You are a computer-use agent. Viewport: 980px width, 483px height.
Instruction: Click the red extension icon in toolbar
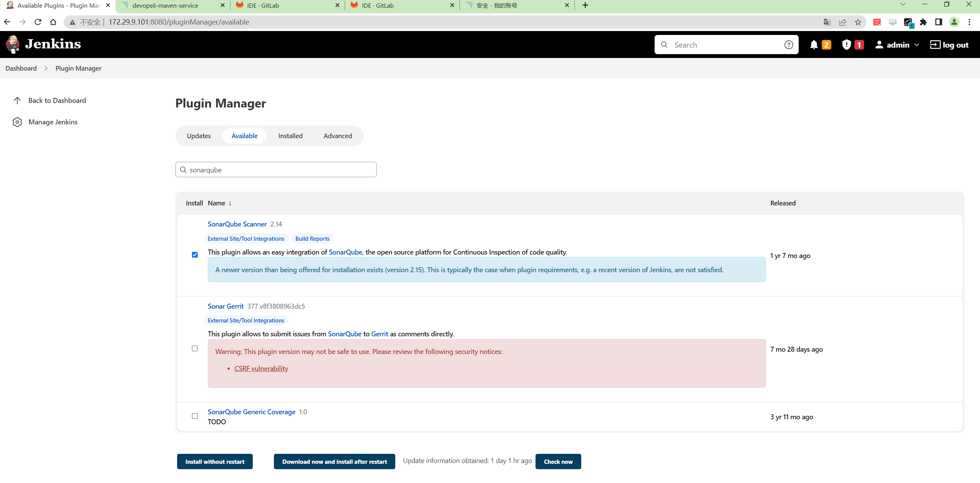[x=877, y=22]
